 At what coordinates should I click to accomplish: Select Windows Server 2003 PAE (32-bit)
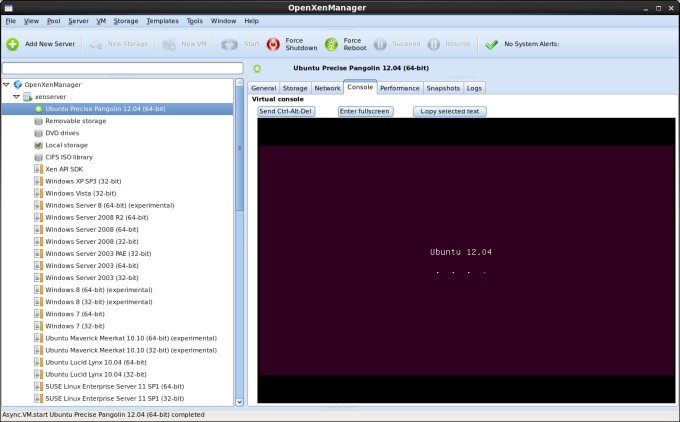point(98,254)
